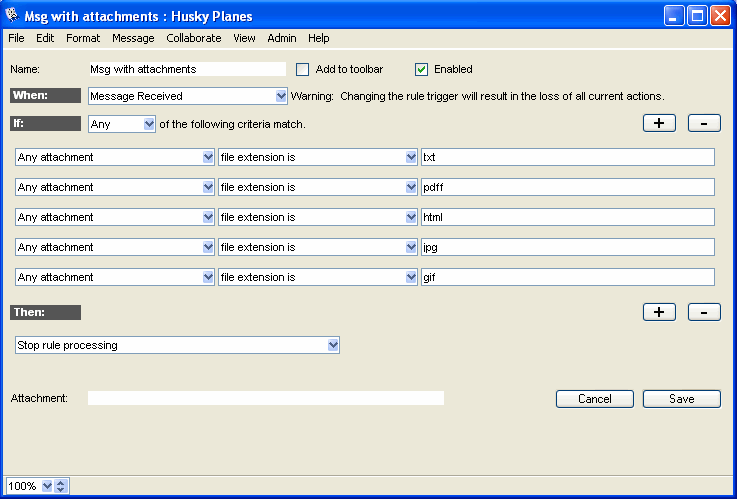
Task: Uncheck the Enabled checkbox
Action: [421, 69]
